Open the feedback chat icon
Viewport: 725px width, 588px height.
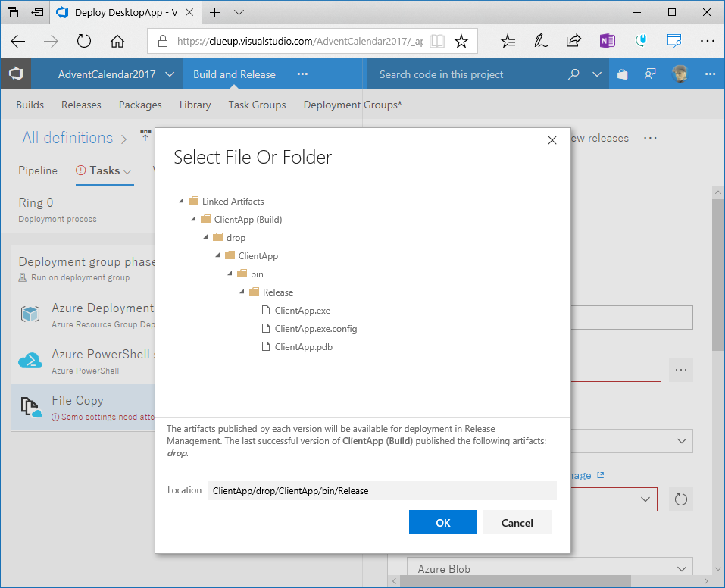point(650,74)
